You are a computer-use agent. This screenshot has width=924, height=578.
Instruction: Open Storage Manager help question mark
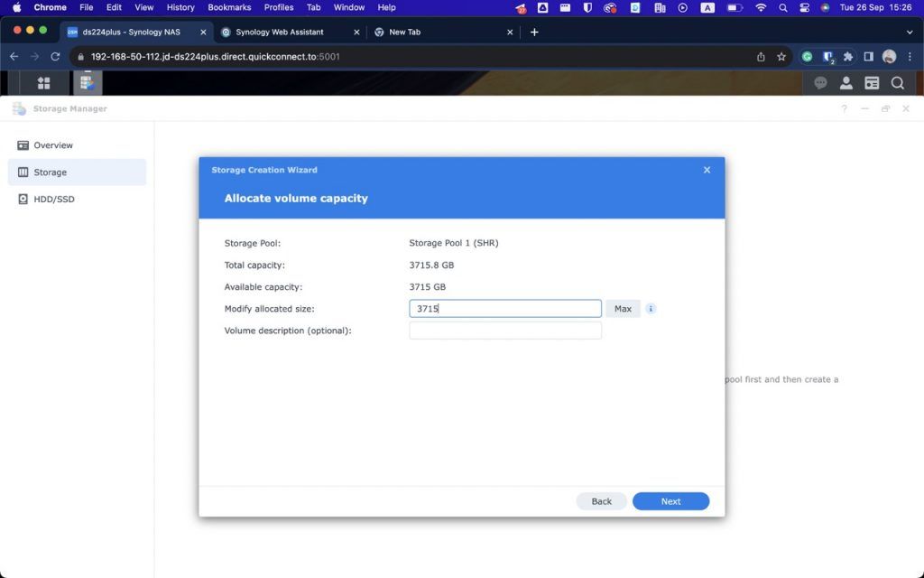[844, 108]
